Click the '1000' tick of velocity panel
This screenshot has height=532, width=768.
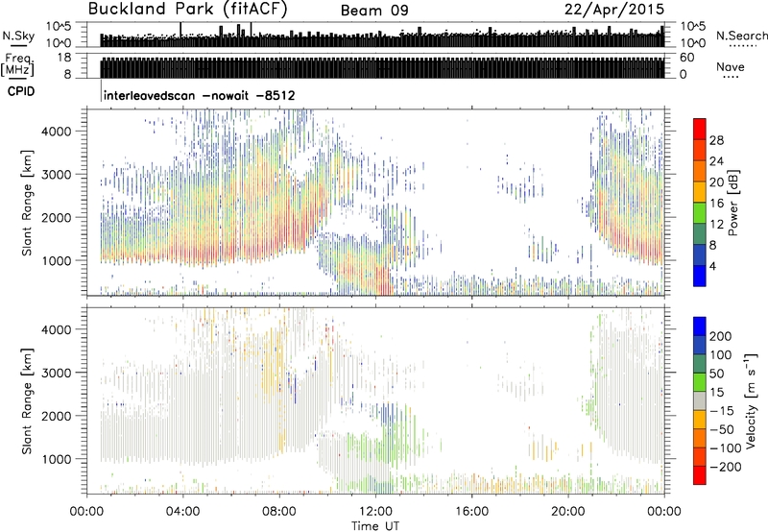(56, 459)
